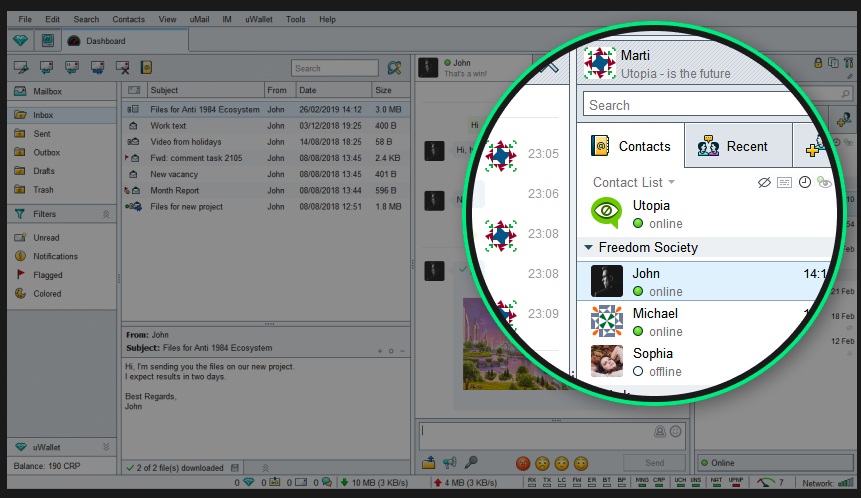Click the megaphone icon in chat toolbar
Viewport: 861px width, 498px height.
tap(450, 463)
